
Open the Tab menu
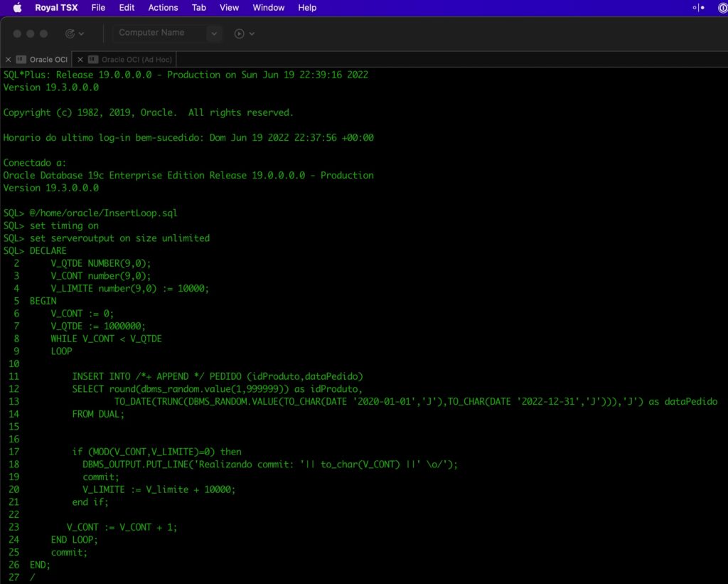pyautogui.click(x=198, y=8)
